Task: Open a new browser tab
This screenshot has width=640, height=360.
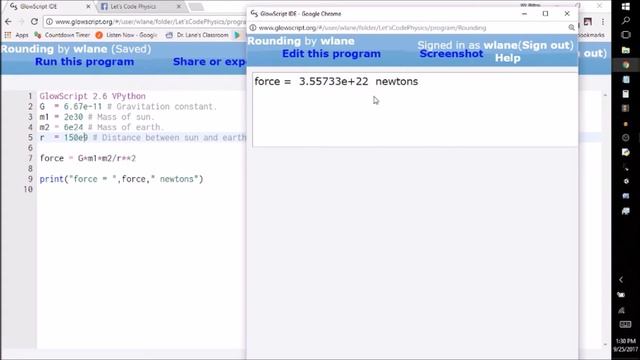Action: tap(196, 7)
